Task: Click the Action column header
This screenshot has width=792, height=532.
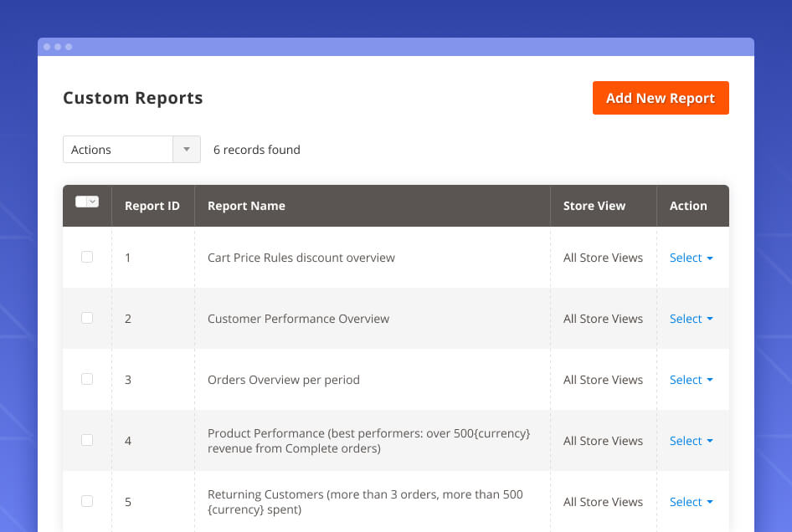Action: tap(687, 206)
